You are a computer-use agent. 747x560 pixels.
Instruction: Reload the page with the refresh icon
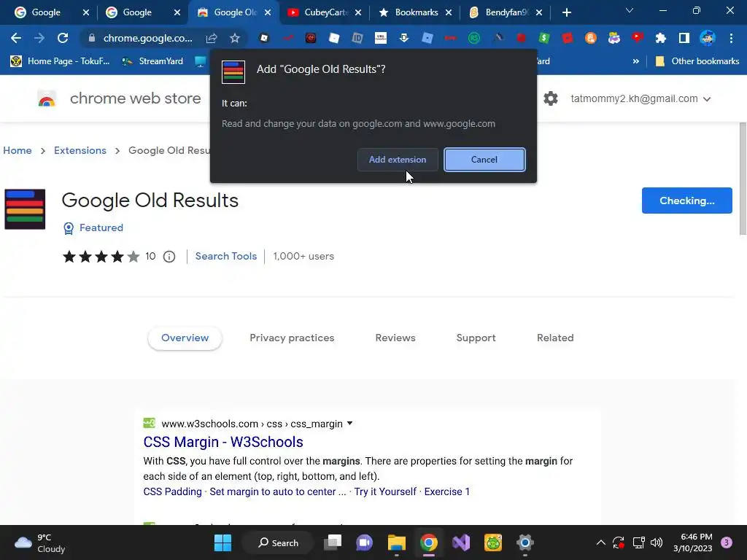point(63,38)
